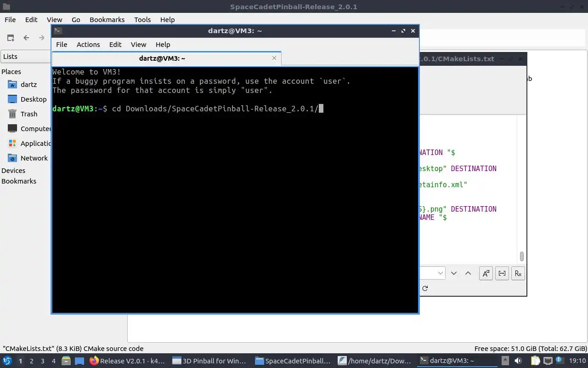Click the notification info tray icon
This screenshot has width=588, height=368.
560,361
